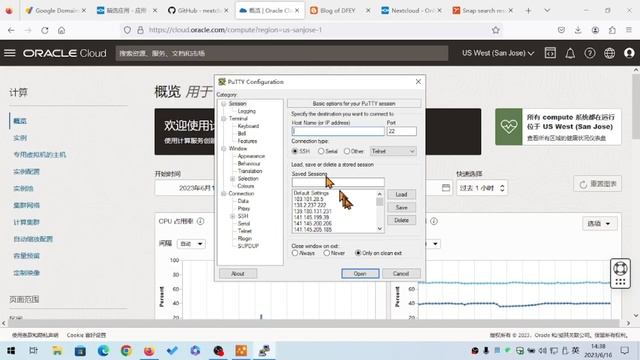
Task: Expand the SSH tree node in PuTTY
Action: (233, 216)
